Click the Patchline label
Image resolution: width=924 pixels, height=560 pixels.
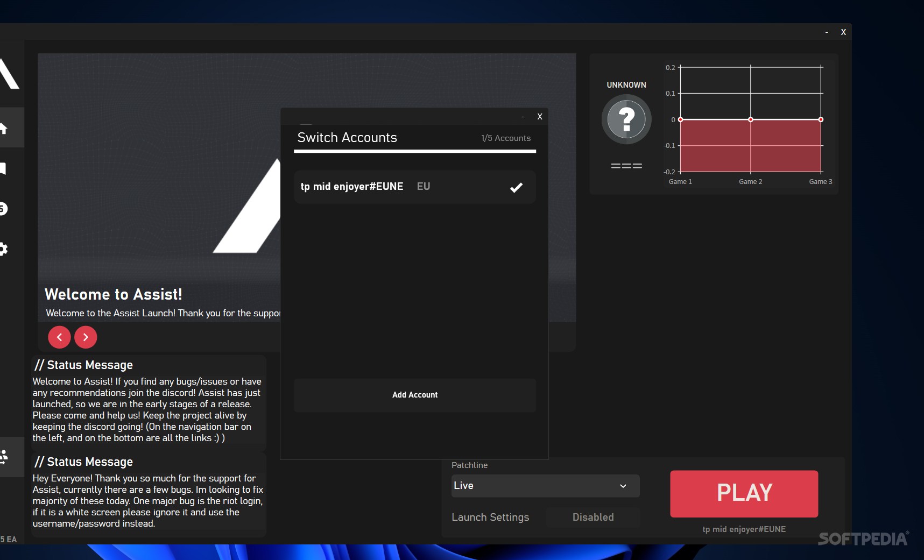[x=469, y=465]
